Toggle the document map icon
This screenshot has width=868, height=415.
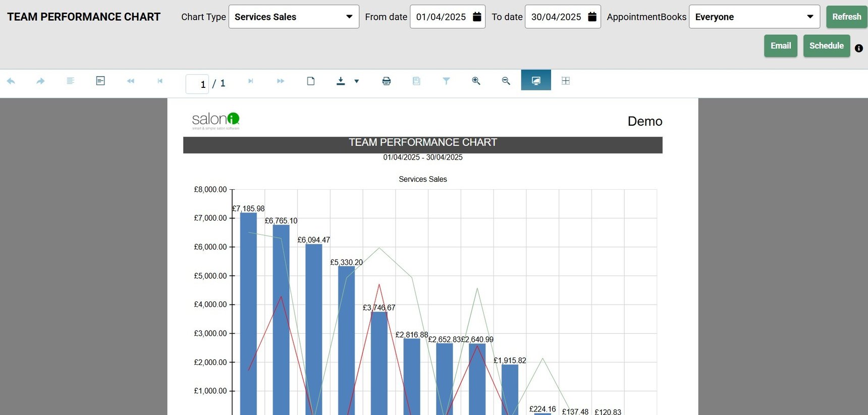71,81
